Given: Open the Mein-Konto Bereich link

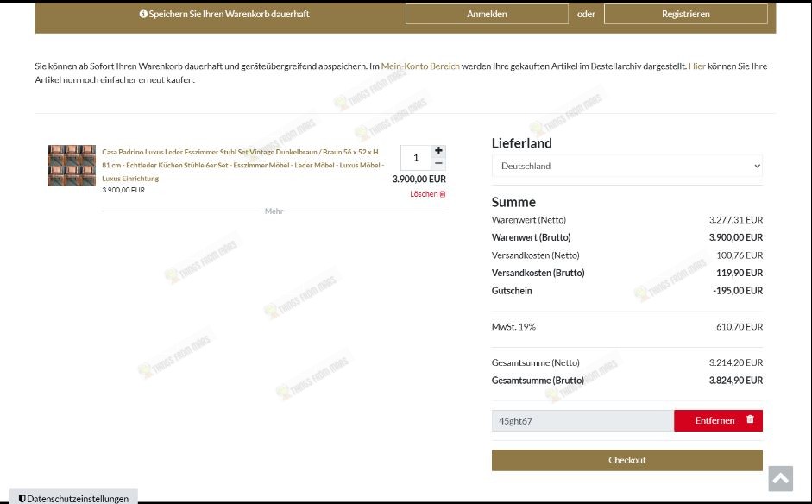Looking at the screenshot, I should pyautogui.click(x=420, y=66).
